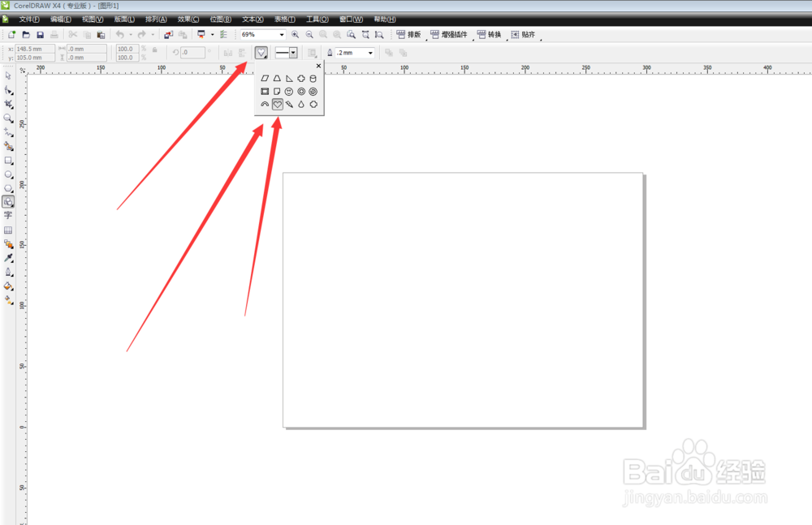812x525 pixels.
Task: Select the Polygon tool
Action: (8, 188)
